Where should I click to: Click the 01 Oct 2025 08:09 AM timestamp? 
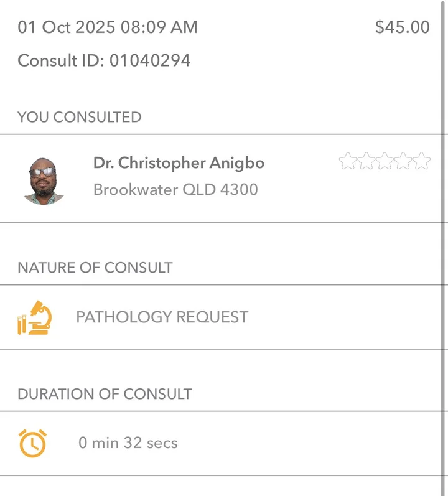click(x=108, y=27)
